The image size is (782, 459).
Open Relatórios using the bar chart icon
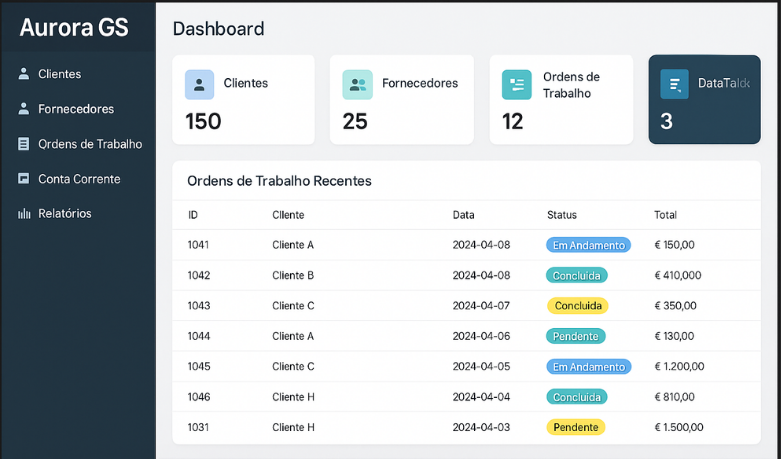[24, 214]
